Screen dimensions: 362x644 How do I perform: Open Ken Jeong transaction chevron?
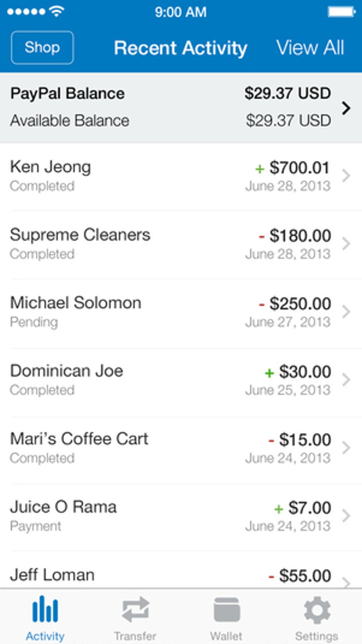pyautogui.click(x=346, y=176)
